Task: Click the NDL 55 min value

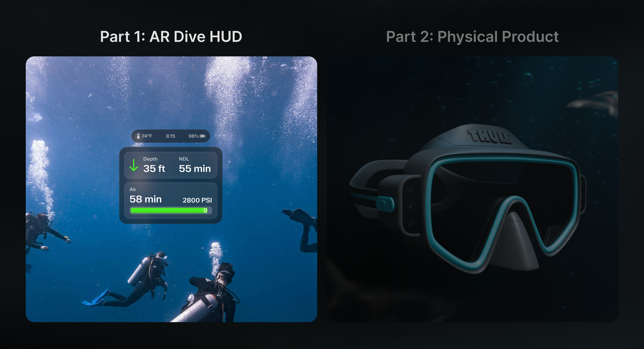Action: click(x=195, y=169)
